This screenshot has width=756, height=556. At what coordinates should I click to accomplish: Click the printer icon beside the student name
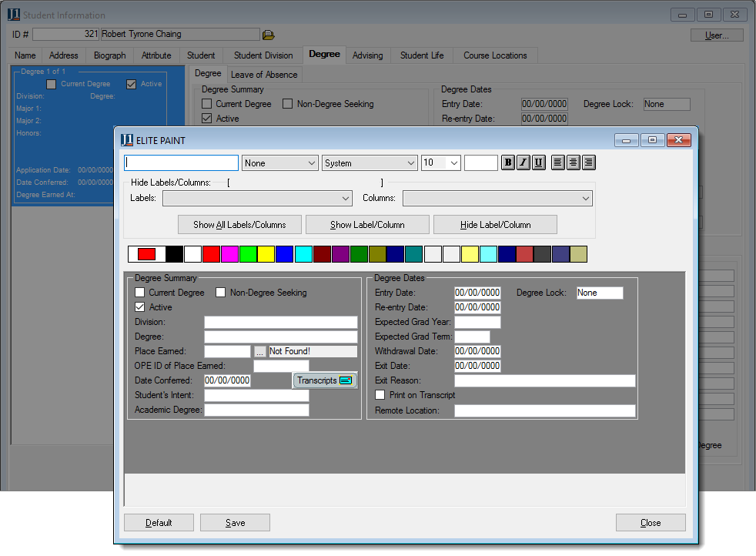[269, 34]
